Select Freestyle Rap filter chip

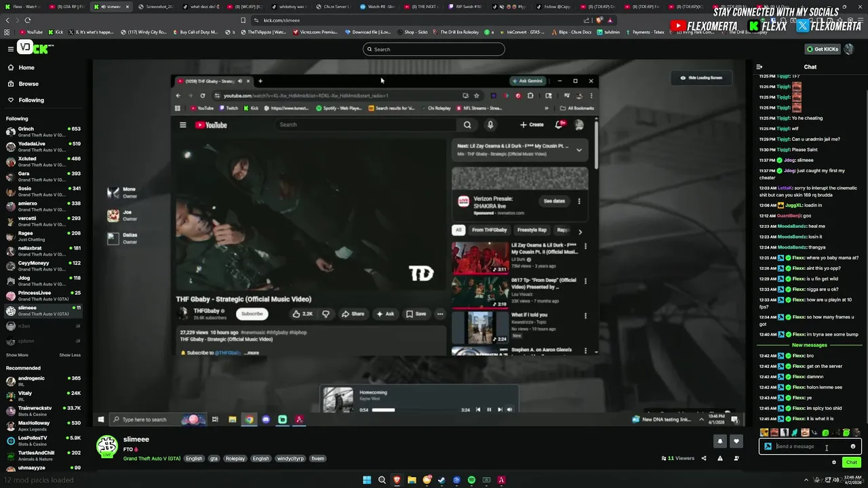[532, 230]
